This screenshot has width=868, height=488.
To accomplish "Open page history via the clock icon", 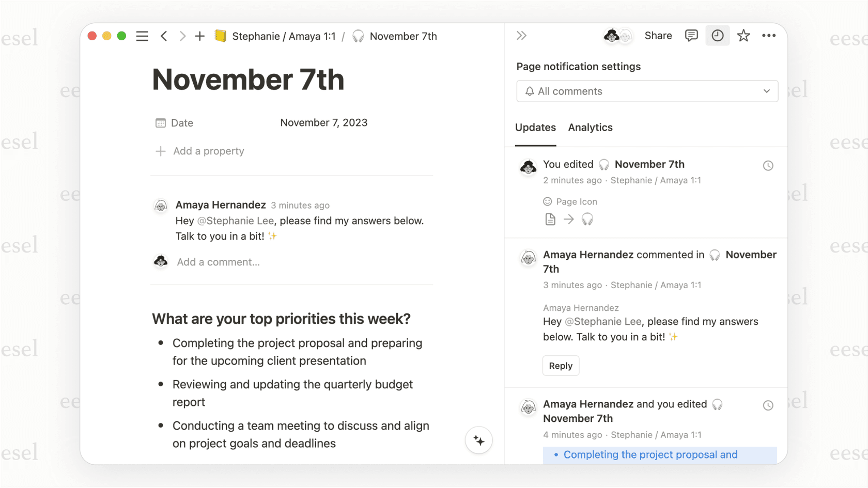I will click(x=717, y=36).
